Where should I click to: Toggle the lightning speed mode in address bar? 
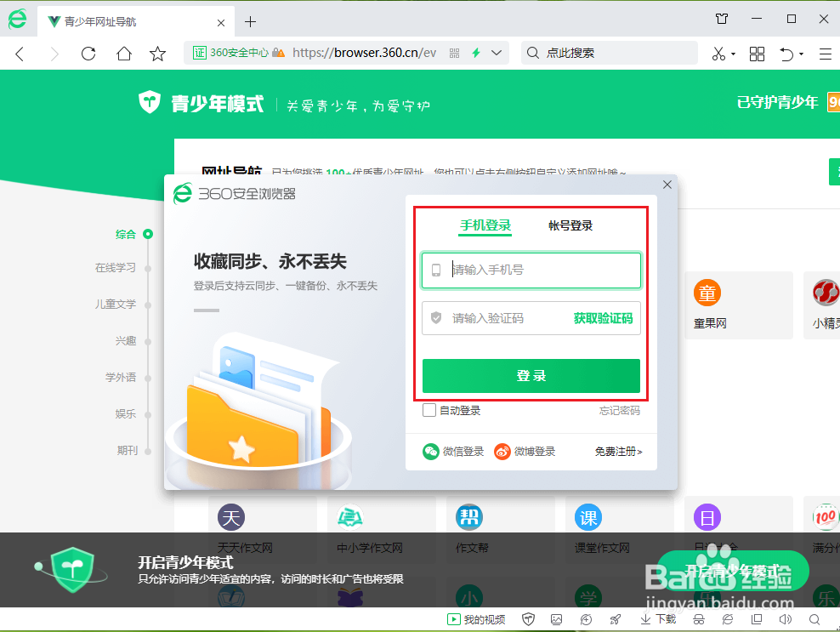point(477,53)
